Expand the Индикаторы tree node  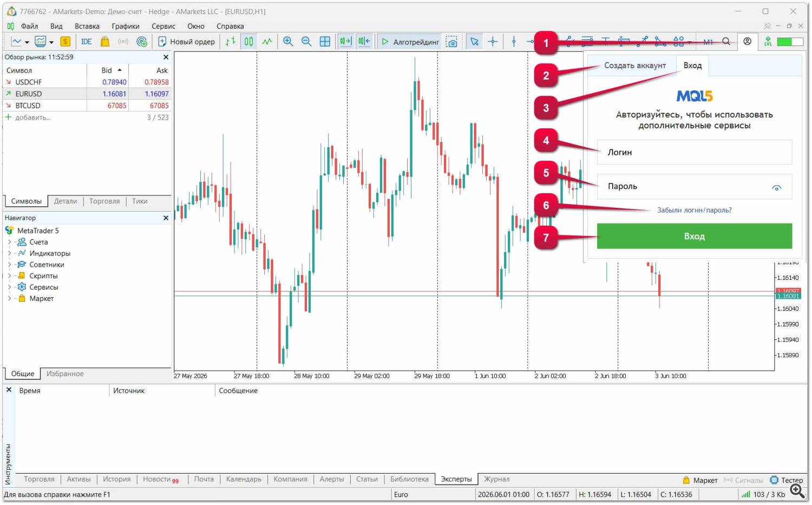point(9,253)
